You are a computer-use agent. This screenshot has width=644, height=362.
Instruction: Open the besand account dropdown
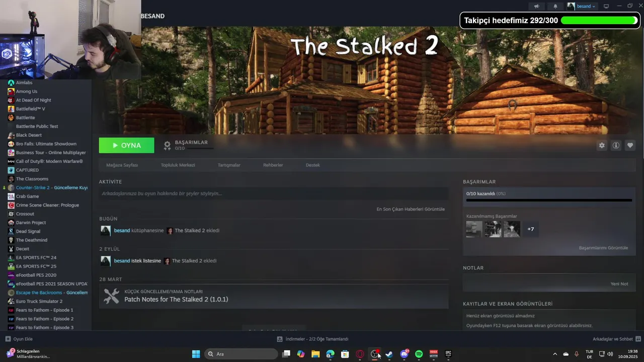pos(582,6)
